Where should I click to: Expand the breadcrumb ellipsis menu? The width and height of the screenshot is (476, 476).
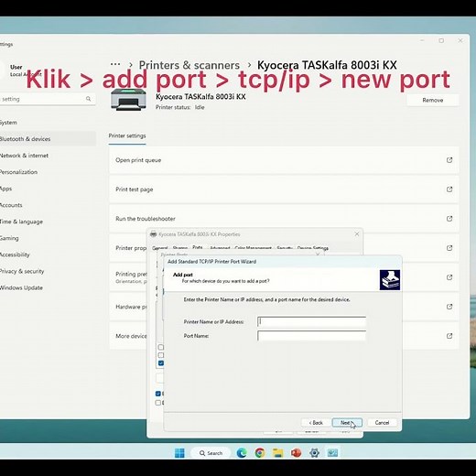coord(115,64)
